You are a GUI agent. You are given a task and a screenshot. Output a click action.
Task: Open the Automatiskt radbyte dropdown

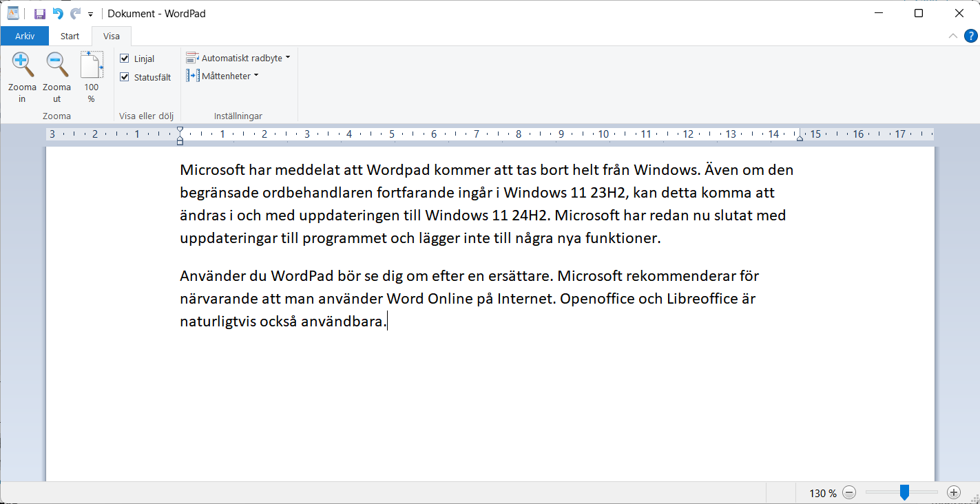click(x=288, y=57)
